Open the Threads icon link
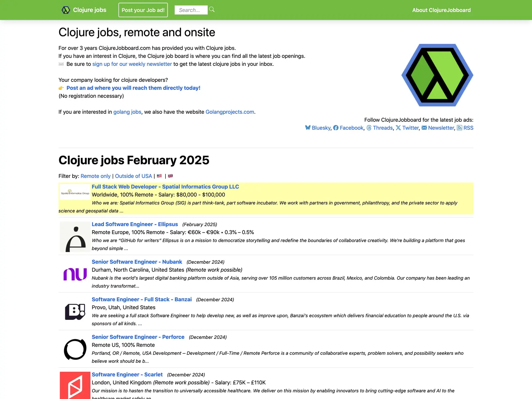This screenshot has height=399, width=532. click(x=369, y=128)
